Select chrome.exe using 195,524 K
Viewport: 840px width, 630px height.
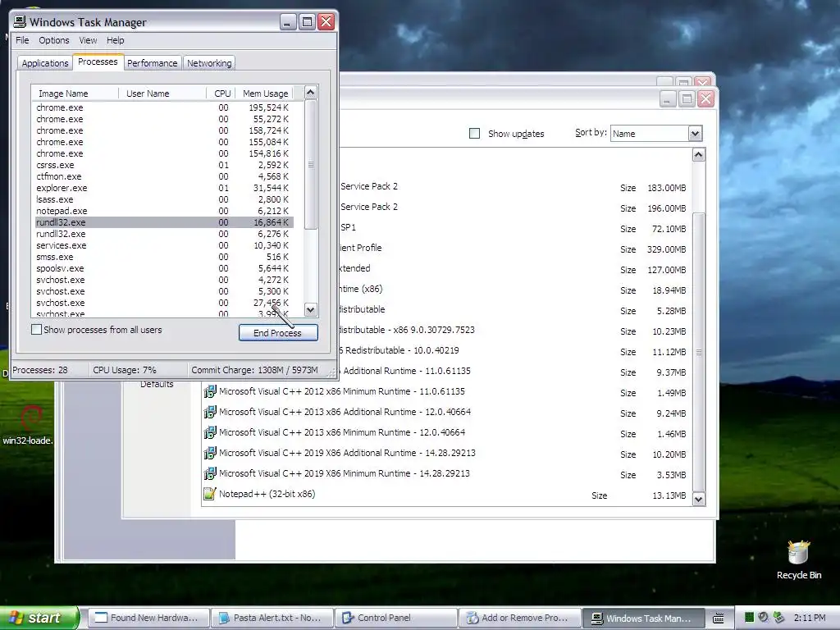click(164, 107)
